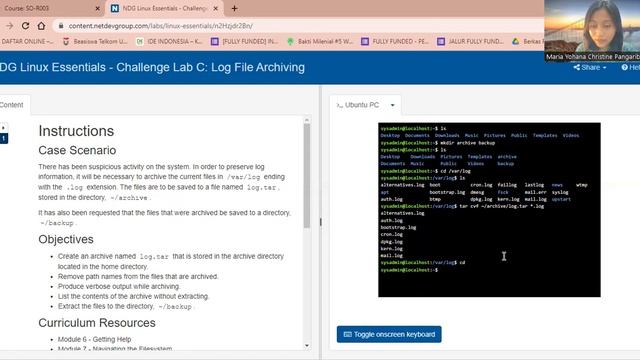Click the previous page arrow above page 1
The image size is (640, 360).
coord(3,128)
